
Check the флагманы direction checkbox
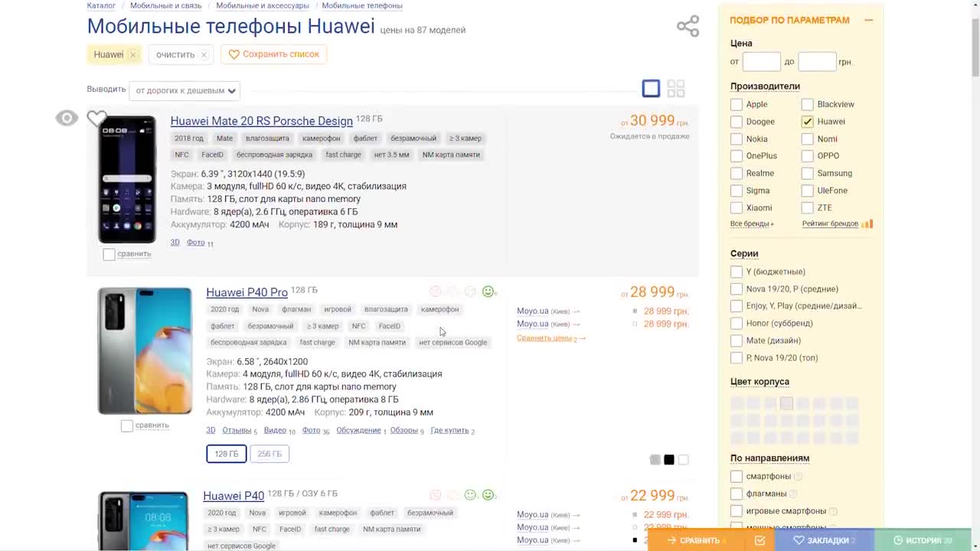coord(737,494)
